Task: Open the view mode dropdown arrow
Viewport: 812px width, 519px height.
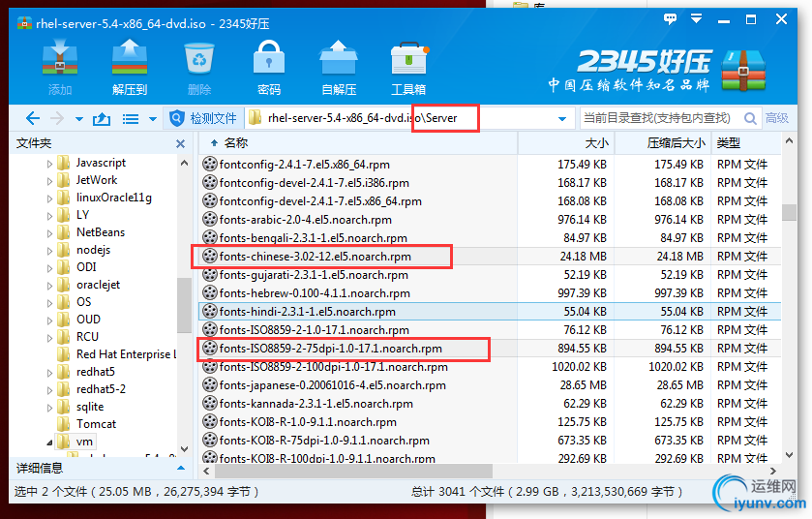Action: pos(153,119)
